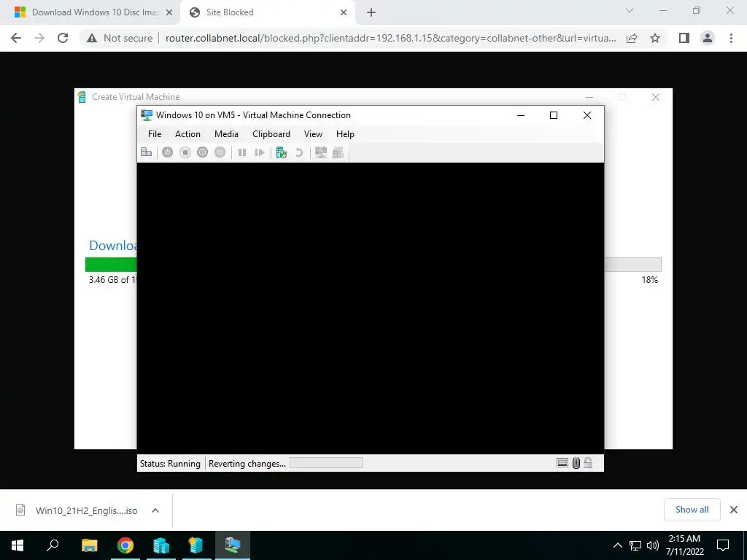Image resolution: width=747 pixels, height=560 pixels.
Task: Click the reverting progress bar in status bar
Action: tap(326, 463)
